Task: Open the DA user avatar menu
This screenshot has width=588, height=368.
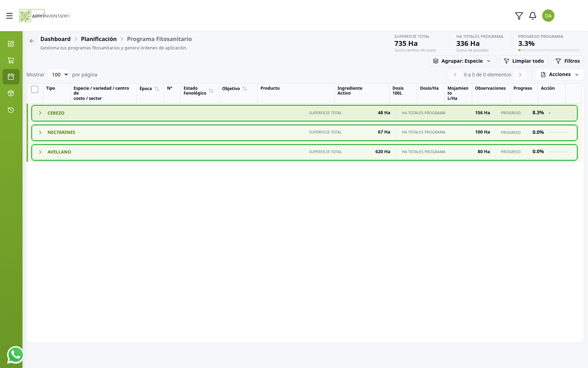Action: (x=548, y=16)
